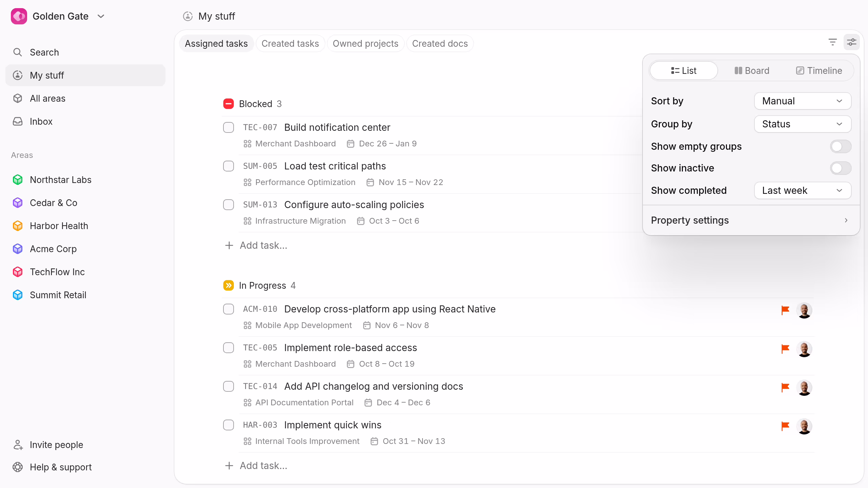Switch to Created docs tab

pyautogui.click(x=440, y=43)
